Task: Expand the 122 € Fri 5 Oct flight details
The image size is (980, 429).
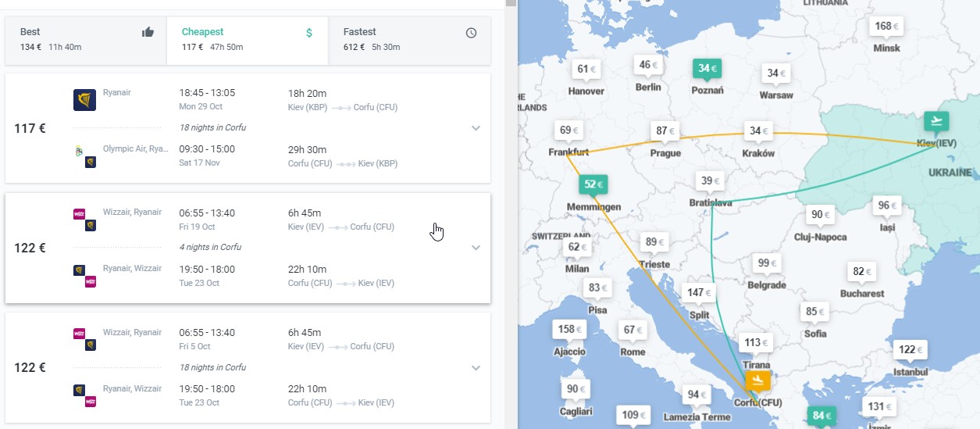Action: pyautogui.click(x=476, y=367)
